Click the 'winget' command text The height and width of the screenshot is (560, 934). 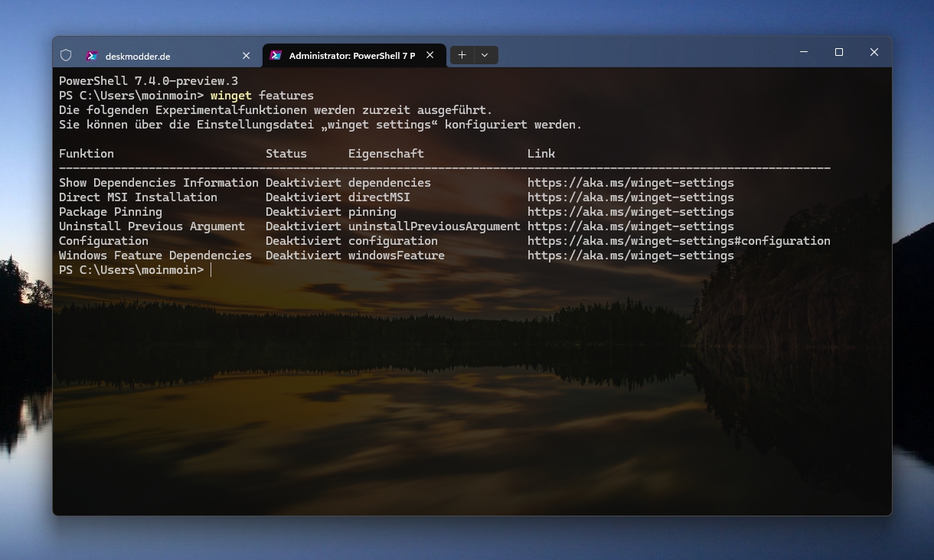coord(231,96)
